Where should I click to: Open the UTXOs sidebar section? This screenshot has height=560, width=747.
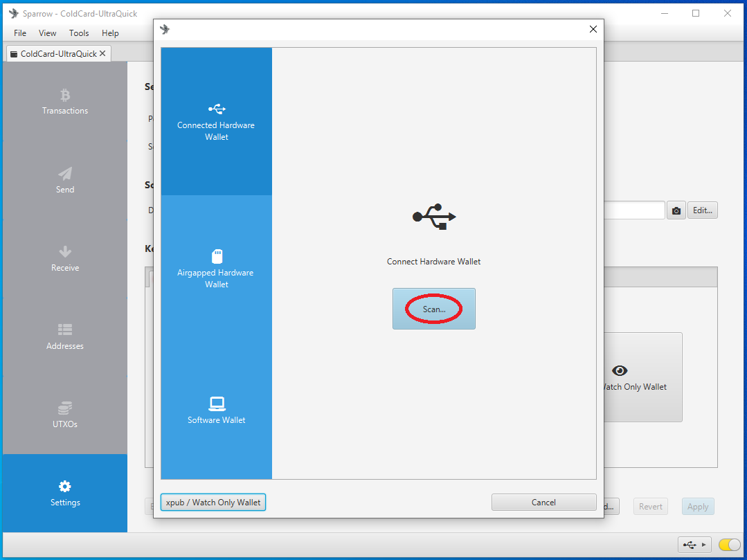pos(65,415)
